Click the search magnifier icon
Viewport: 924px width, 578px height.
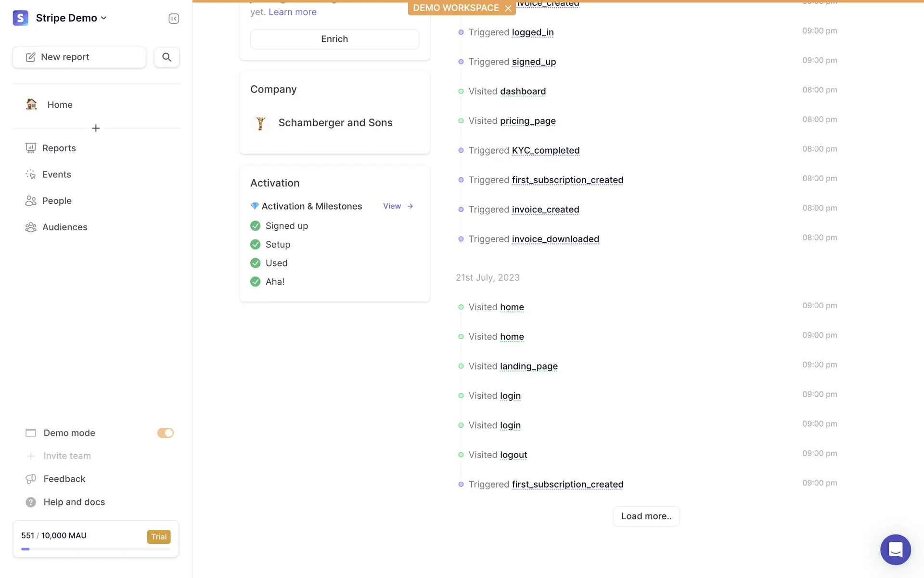coord(167,57)
